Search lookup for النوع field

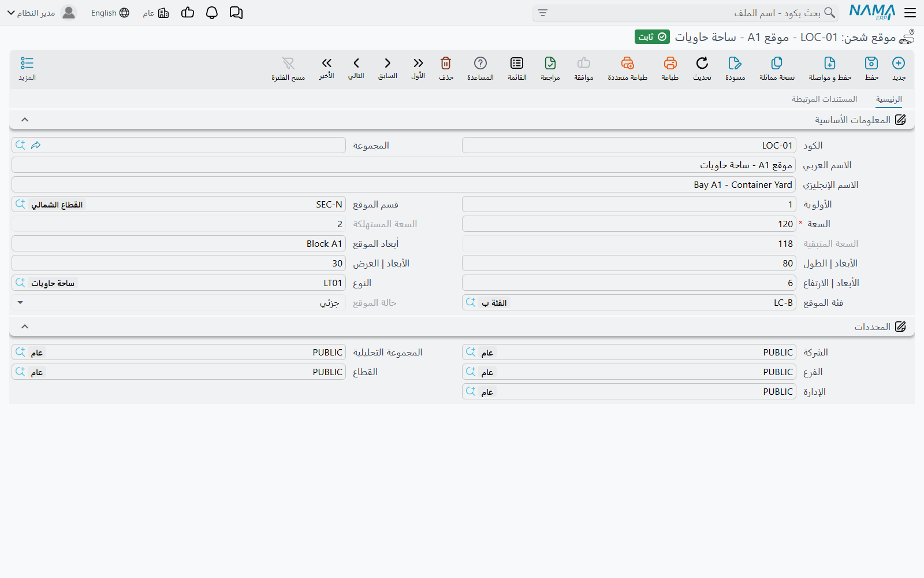tap(20, 283)
